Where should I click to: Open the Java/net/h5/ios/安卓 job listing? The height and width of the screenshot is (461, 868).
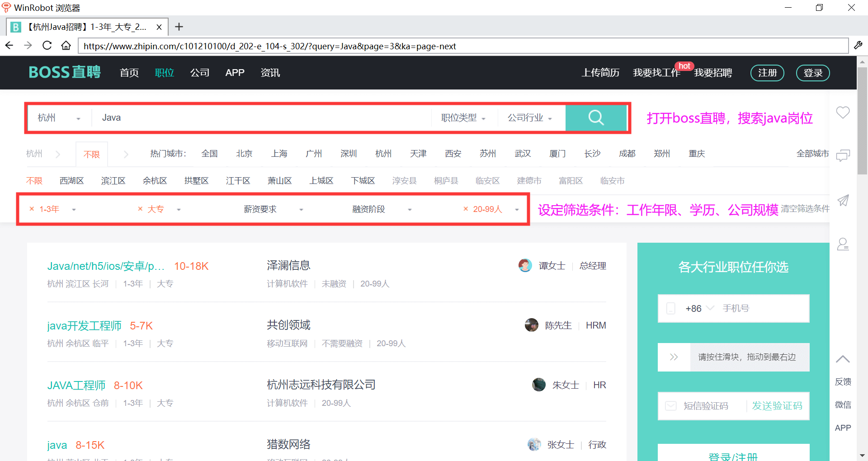point(106,266)
